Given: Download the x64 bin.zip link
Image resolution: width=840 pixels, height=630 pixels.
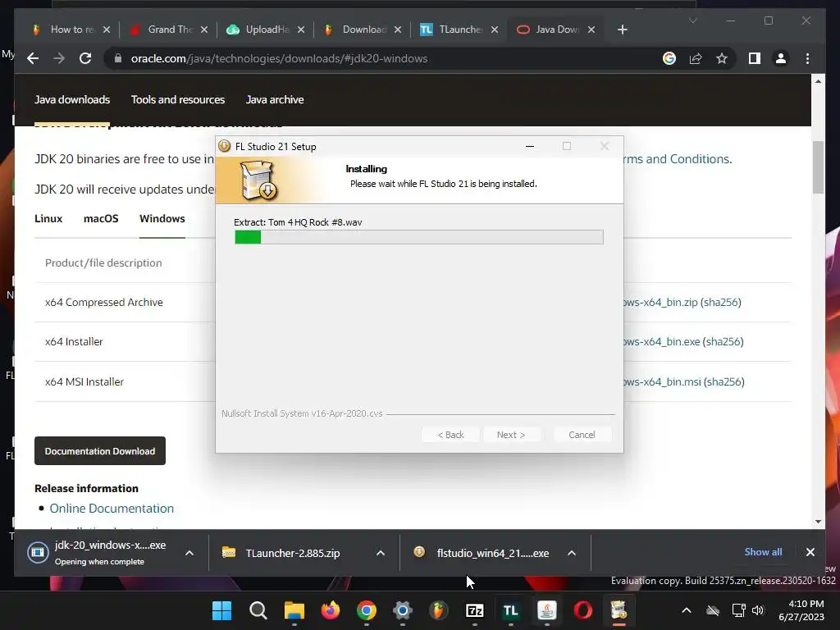Looking at the screenshot, I should [x=660, y=302].
